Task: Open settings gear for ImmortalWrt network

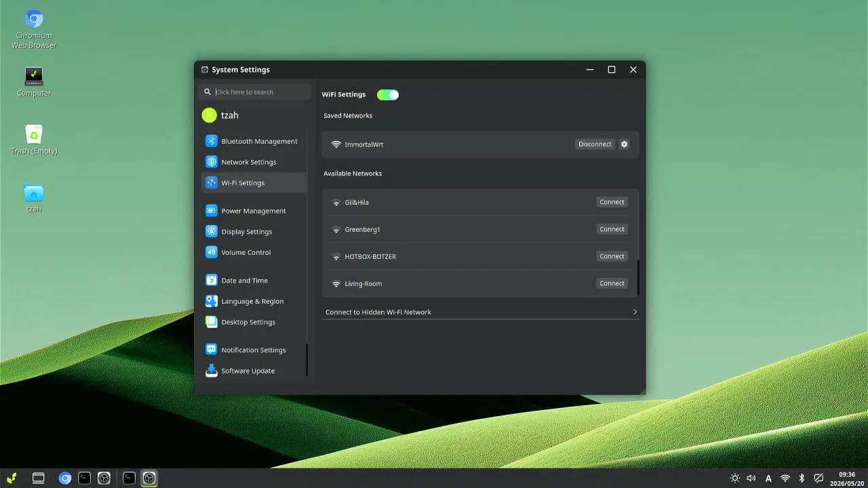Action: [625, 144]
